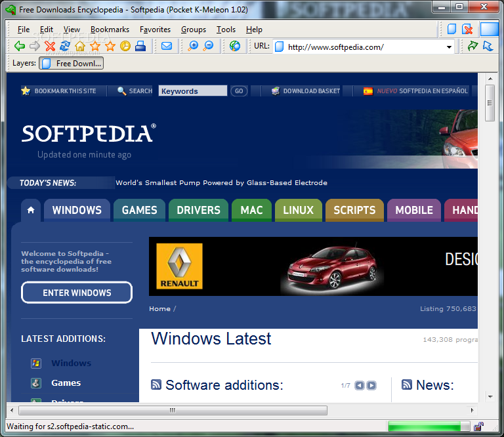The image size is (504, 437).
Task: Click the URL address text field
Action: pos(365,47)
